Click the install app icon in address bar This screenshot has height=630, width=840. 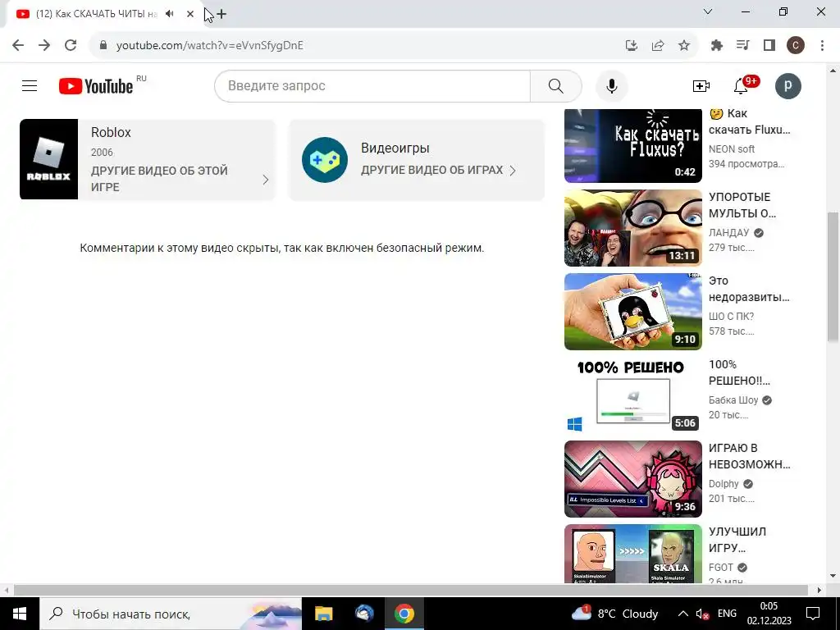click(x=632, y=46)
